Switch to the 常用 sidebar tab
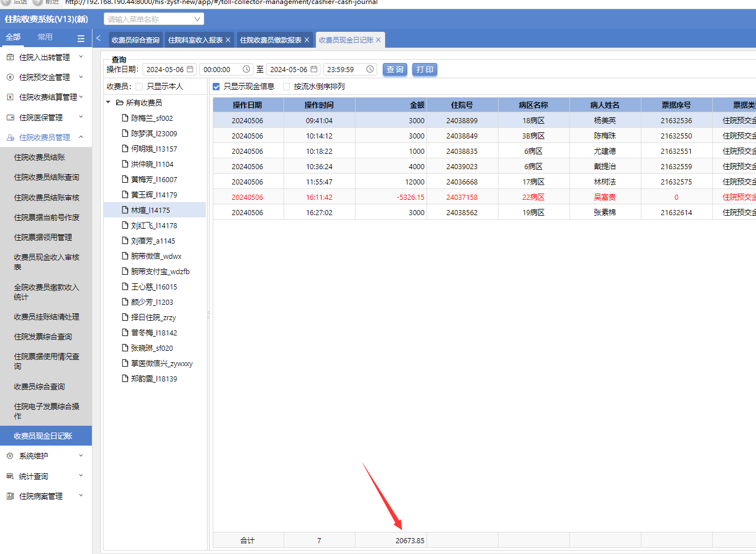 tap(45, 37)
